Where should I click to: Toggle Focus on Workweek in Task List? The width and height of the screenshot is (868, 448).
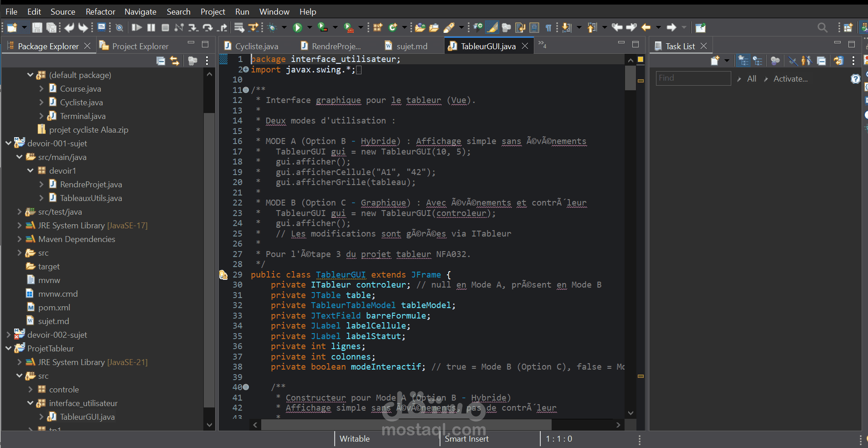[x=775, y=60]
